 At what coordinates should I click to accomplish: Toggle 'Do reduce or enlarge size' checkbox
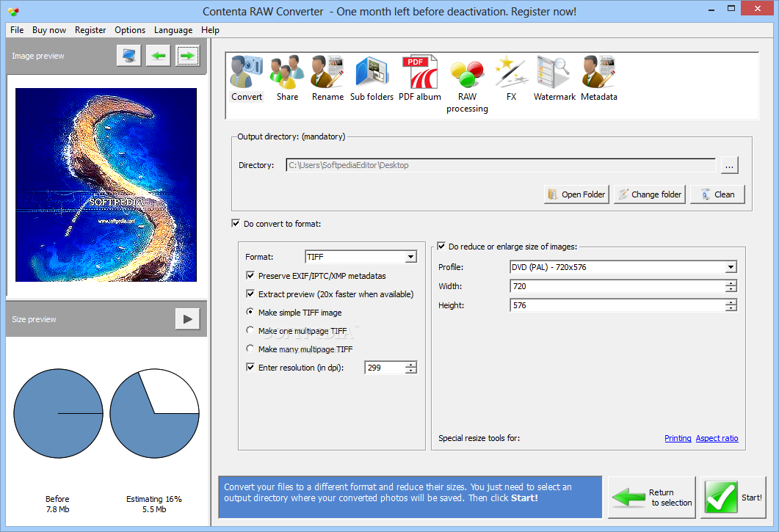(441, 246)
